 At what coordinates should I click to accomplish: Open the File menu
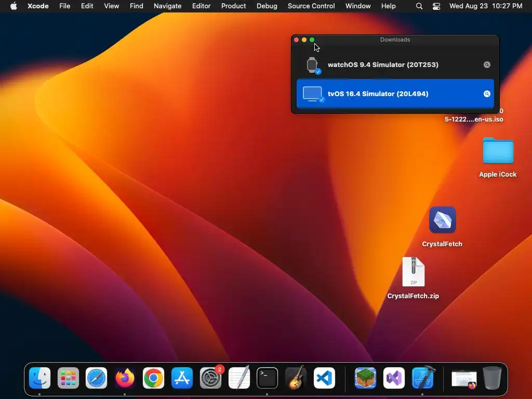tap(64, 6)
